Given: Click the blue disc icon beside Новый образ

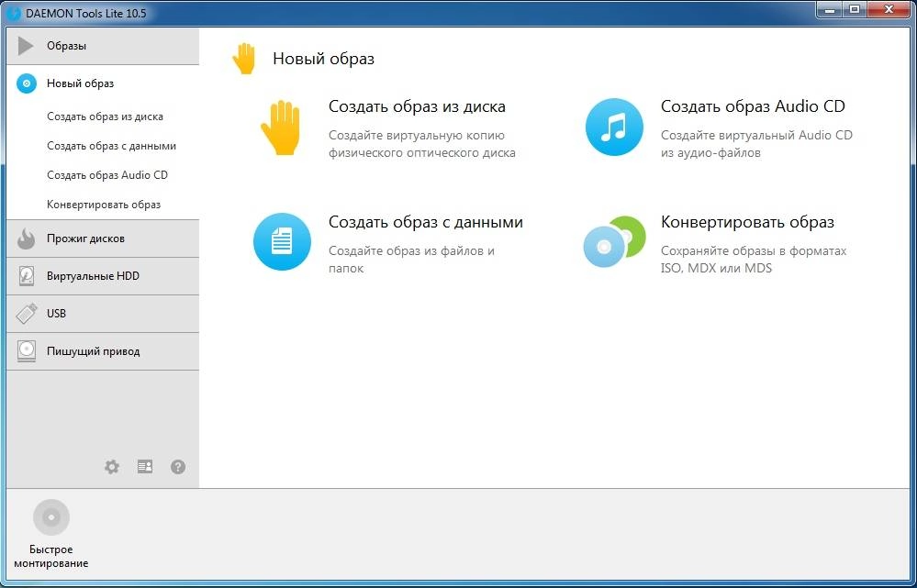Looking at the screenshot, I should pyautogui.click(x=27, y=83).
